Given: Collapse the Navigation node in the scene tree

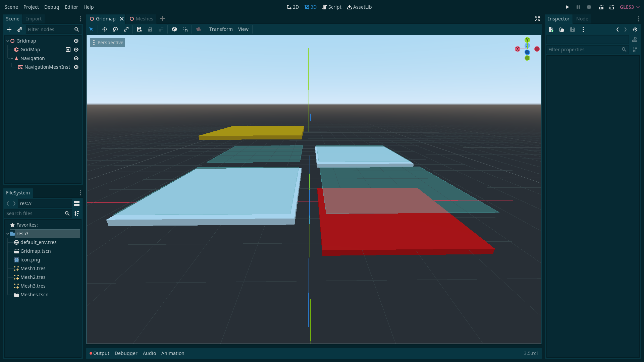Looking at the screenshot, I should (12, 58).
